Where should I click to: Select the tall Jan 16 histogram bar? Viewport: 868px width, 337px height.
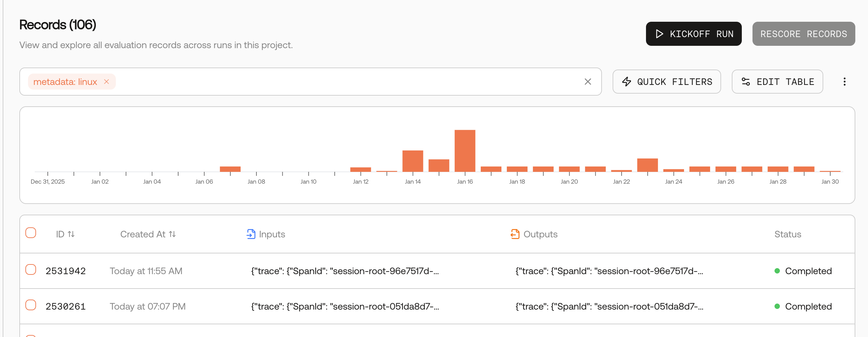465,151
